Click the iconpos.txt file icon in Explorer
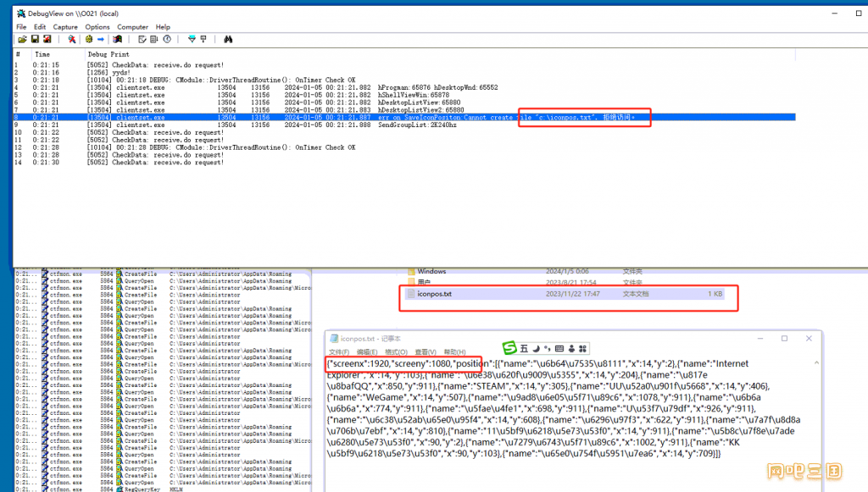This screenshot has width=868, height=492. tap(411, 294)
